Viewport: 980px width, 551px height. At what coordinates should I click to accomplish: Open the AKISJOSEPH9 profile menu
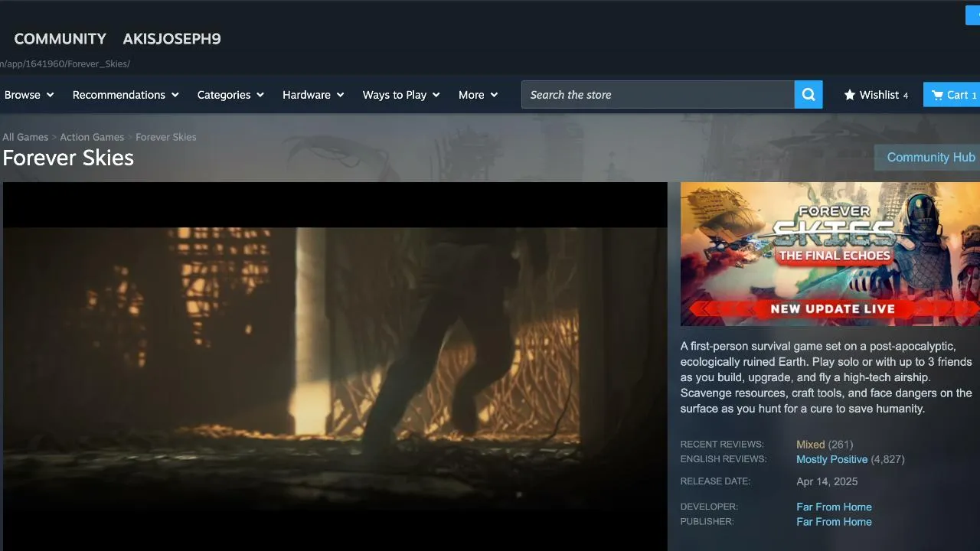(171, 39)
